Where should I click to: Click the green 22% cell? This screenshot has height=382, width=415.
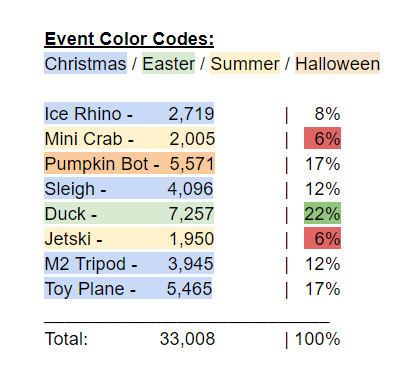[322, 213]
